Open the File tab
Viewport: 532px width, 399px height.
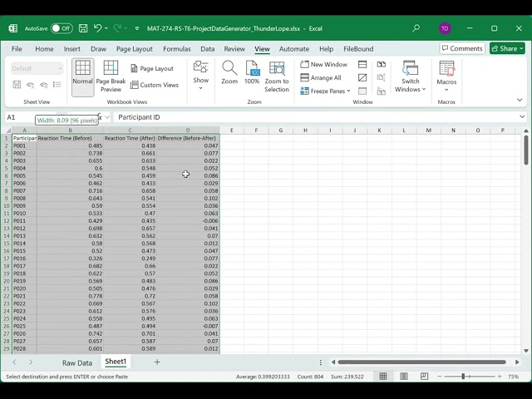pyautogui.click(x=17, y=49)
